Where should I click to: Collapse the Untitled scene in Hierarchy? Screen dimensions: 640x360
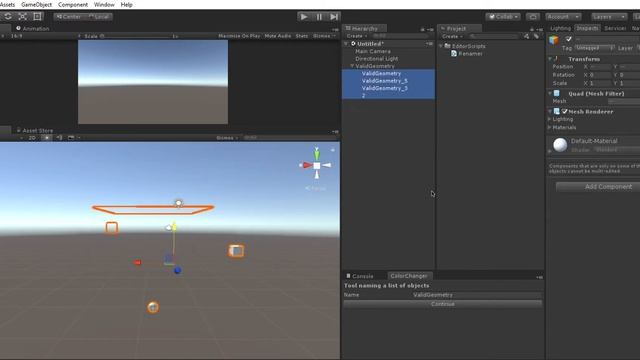click(347, 44)
